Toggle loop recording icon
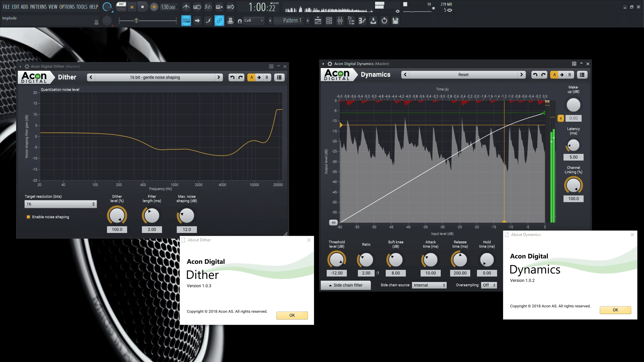644x362 pixels. click(230, 7)
